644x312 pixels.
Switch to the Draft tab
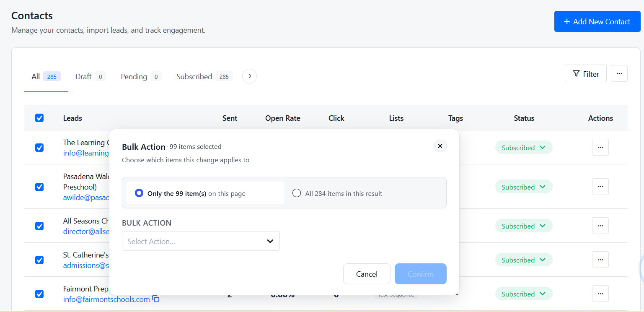click(90, 76)
